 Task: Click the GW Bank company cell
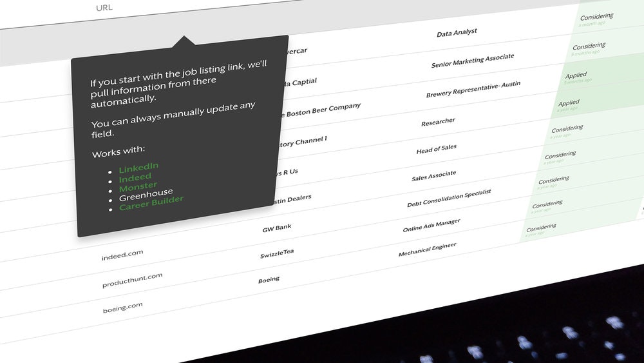click(x=277, y=228)
